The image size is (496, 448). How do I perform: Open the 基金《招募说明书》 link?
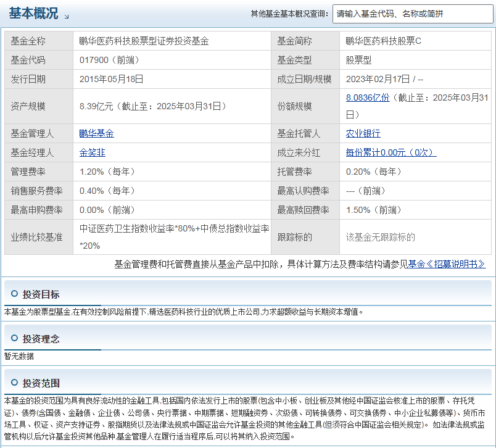[x=447, y=264]
